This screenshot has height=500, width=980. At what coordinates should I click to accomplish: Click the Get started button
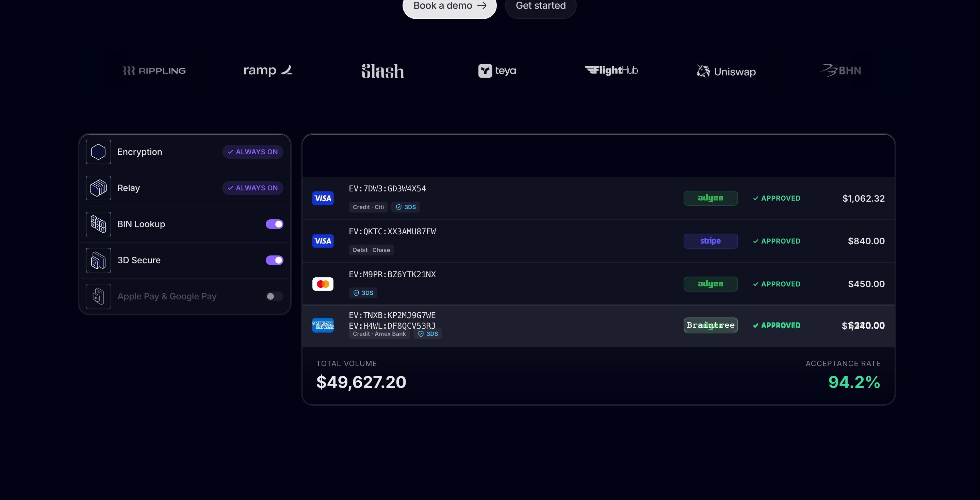(541, 6)
